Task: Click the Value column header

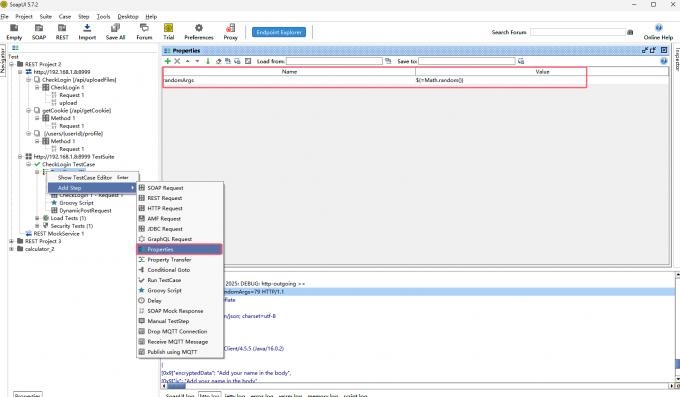Action: tap(542, 72)
